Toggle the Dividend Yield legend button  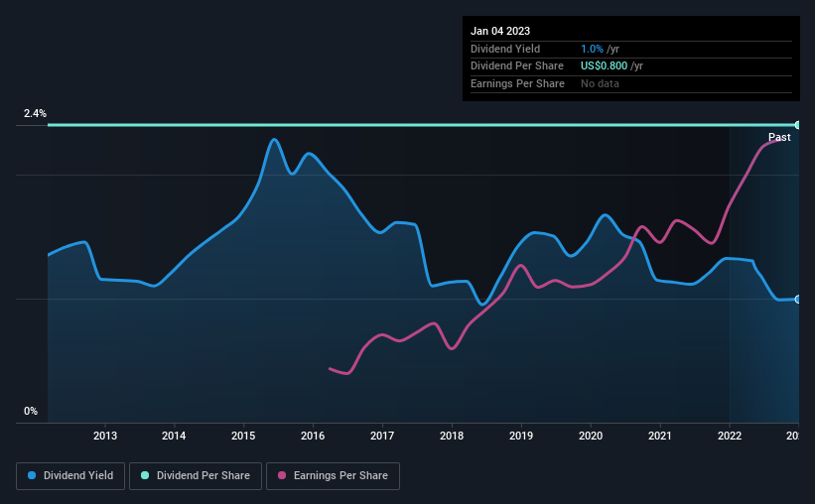pyautogui.click(x=70, y=476)
